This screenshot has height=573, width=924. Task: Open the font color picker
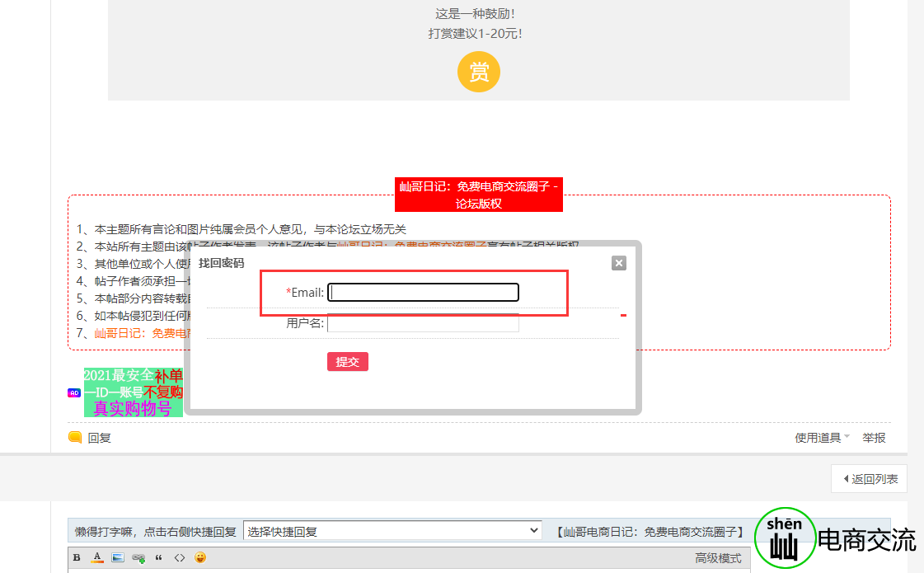(96, 558)
